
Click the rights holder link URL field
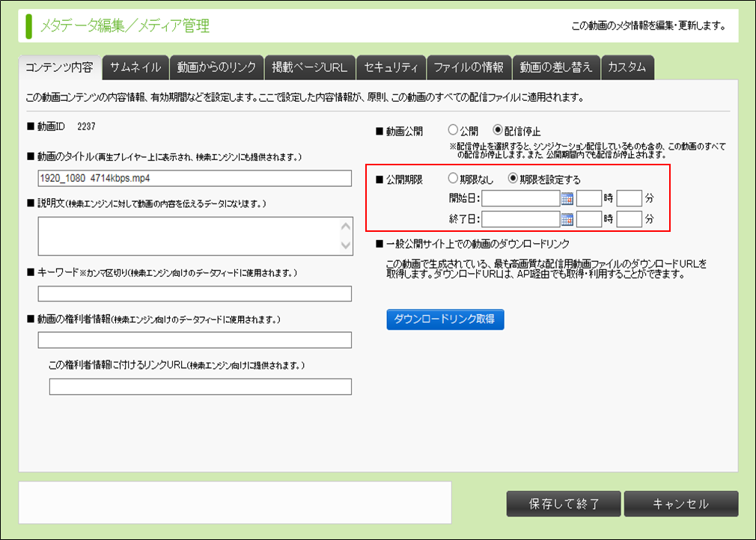coord(201,387)
